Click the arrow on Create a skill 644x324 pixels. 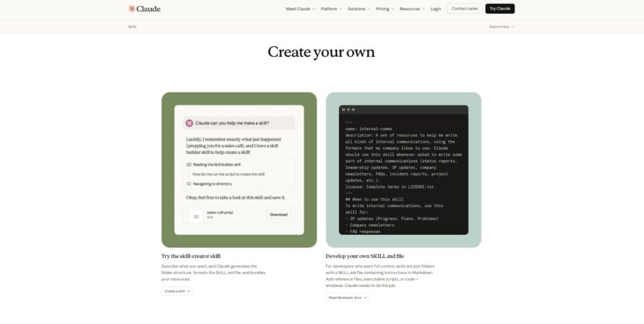(x=188, y=291)
